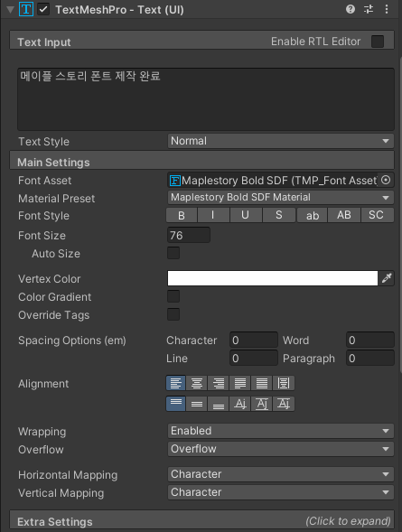Toggle Italic font style I
402x532 pixels.
tap(213, 215)
